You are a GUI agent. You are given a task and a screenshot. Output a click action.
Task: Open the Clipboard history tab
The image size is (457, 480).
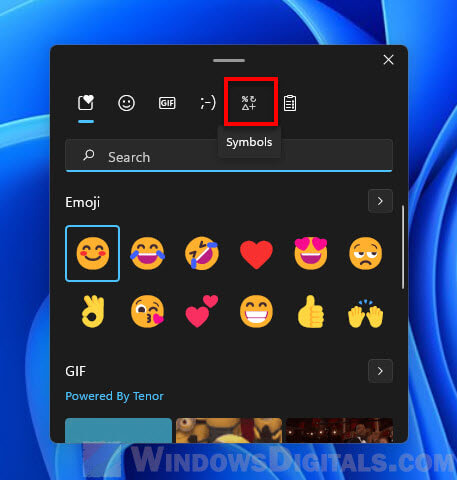[290, 103]
